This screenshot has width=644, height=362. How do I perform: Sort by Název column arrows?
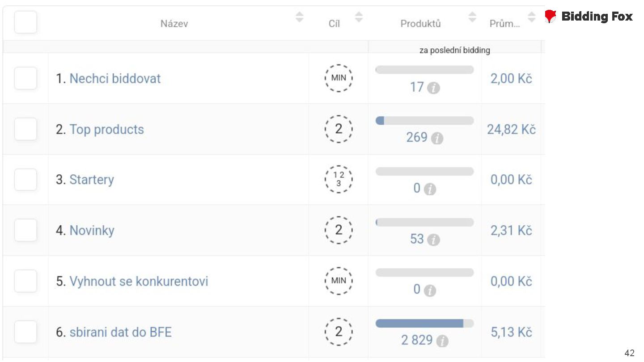[x=300, y=17]
